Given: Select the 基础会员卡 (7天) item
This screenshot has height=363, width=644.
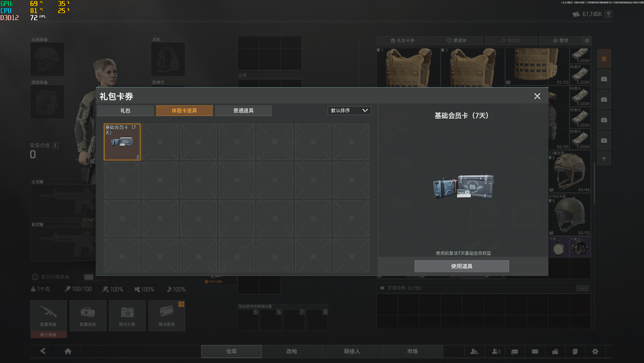Looking at the screenshot, I should pos(122,142).
